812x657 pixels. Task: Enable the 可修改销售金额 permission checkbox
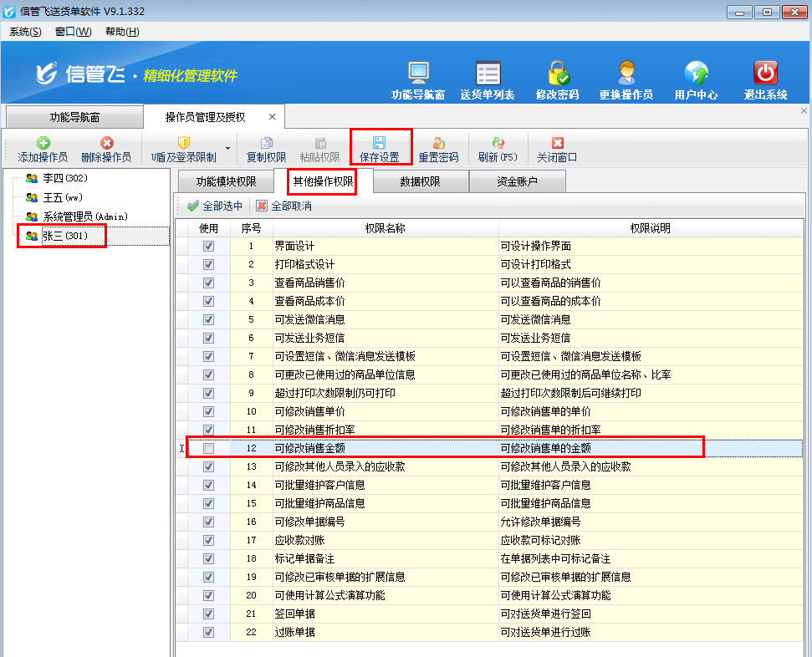point(207,448)
